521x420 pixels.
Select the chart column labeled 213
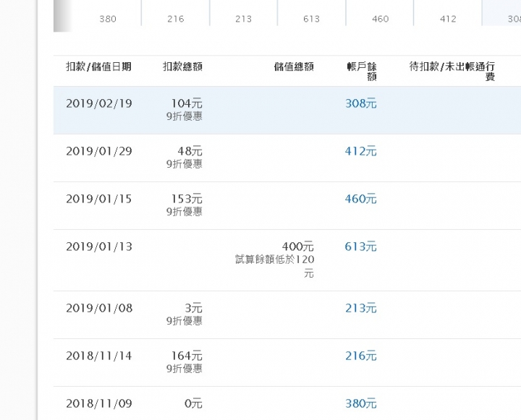pyautogui.click(x=244, y=13)
